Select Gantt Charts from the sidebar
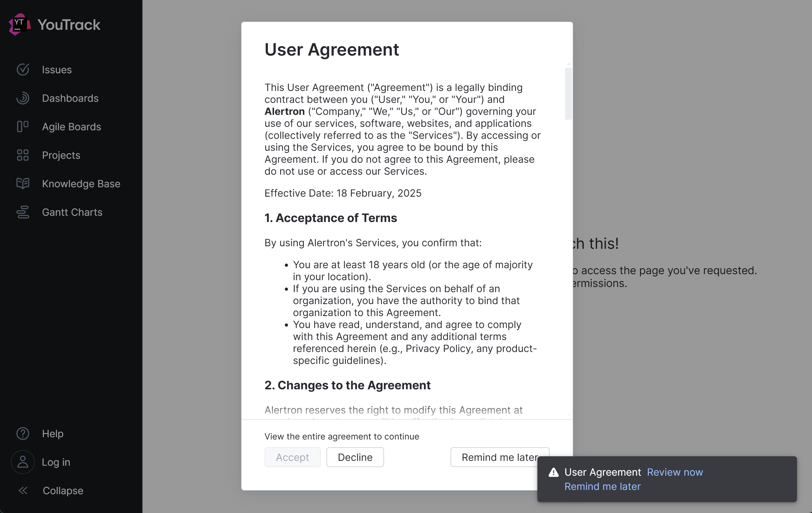 coord(72,212)
